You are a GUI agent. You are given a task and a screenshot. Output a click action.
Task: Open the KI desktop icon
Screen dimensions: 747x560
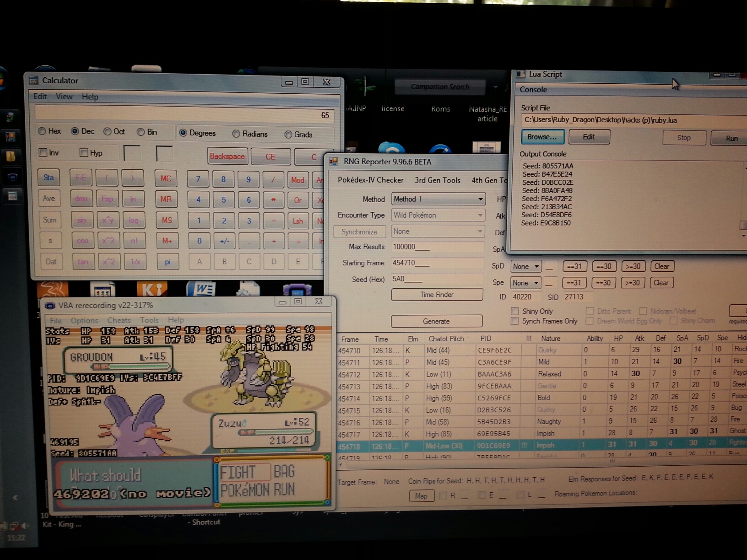pos(152,288)
